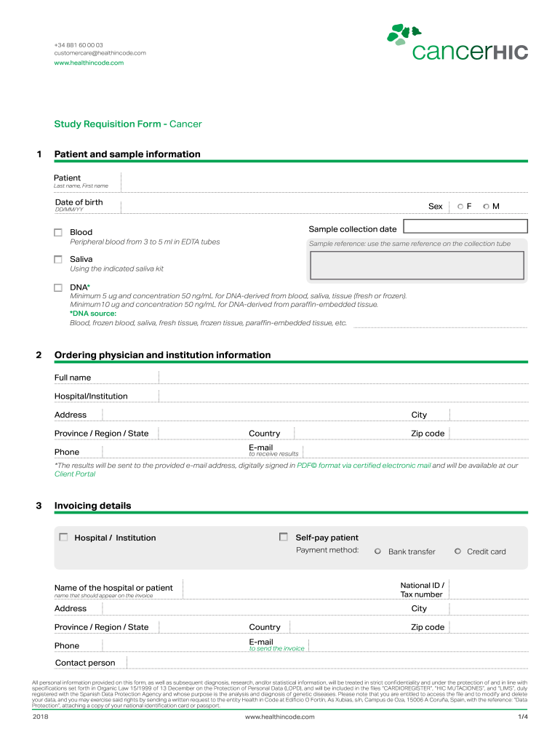Enable the DNA sample checkbox
560x745 pixels.
[58, 287]
